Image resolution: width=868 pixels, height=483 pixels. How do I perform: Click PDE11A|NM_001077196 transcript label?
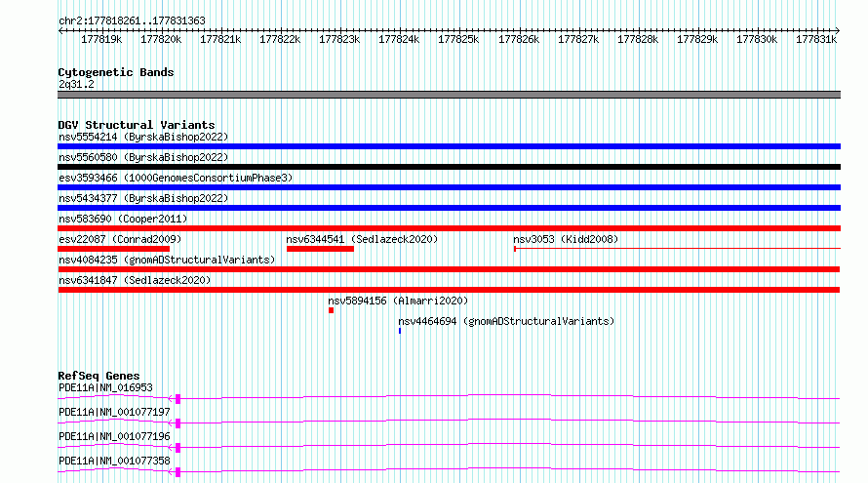coord(114,436)
